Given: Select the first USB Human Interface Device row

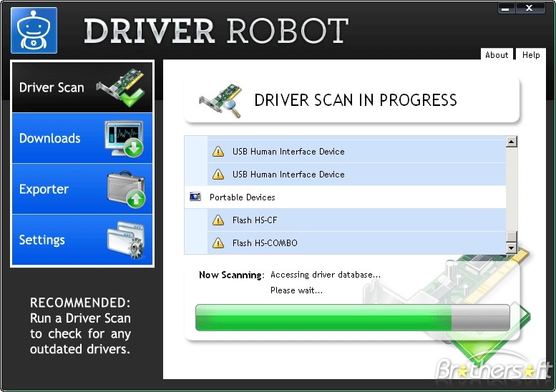Looking at the screenshot, I should [x=288, y=152].
